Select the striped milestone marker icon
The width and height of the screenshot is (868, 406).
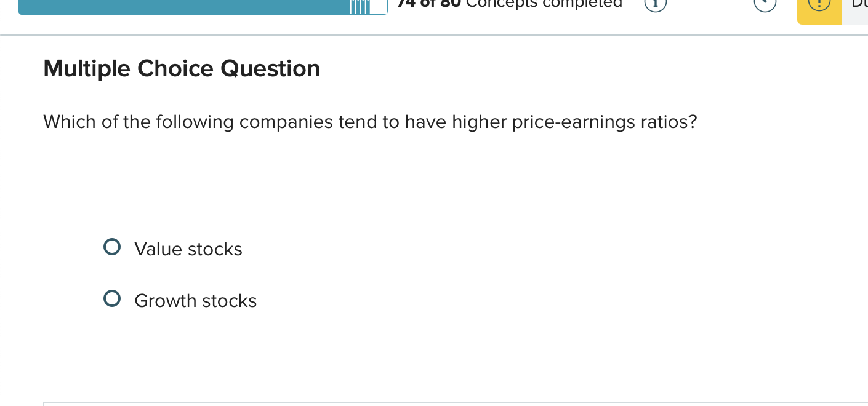point(358,6)
